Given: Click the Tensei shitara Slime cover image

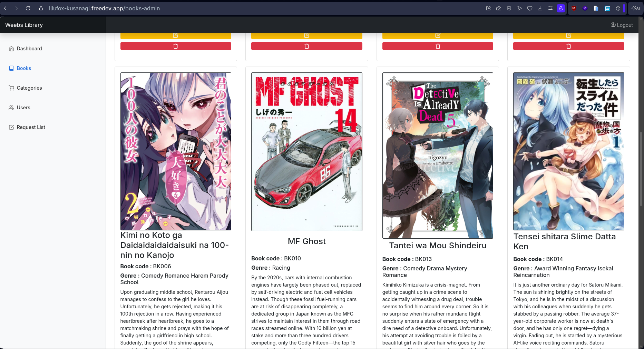Looking at the screenshot, I should (569, 151).
